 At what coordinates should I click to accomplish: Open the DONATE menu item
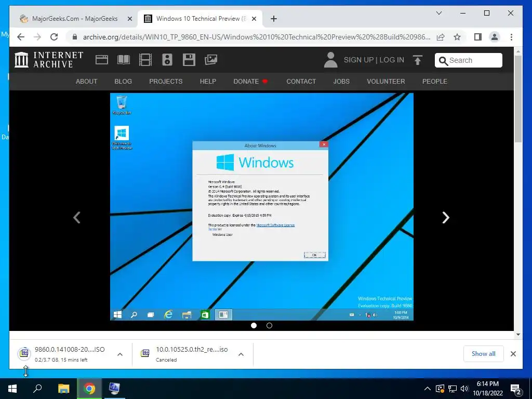click(250, 82)
